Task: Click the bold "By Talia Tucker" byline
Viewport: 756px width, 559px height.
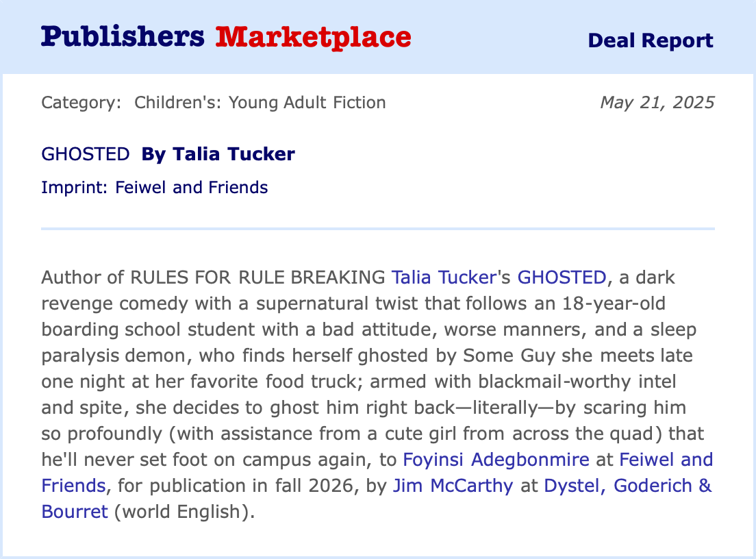Action: pyautogui.click(x=218, y=154)
